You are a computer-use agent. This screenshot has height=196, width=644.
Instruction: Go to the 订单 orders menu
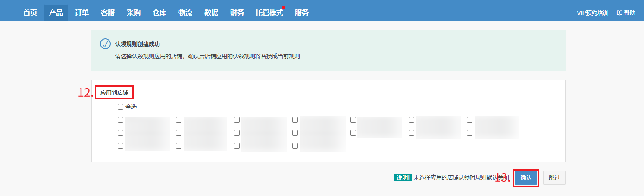82,13
